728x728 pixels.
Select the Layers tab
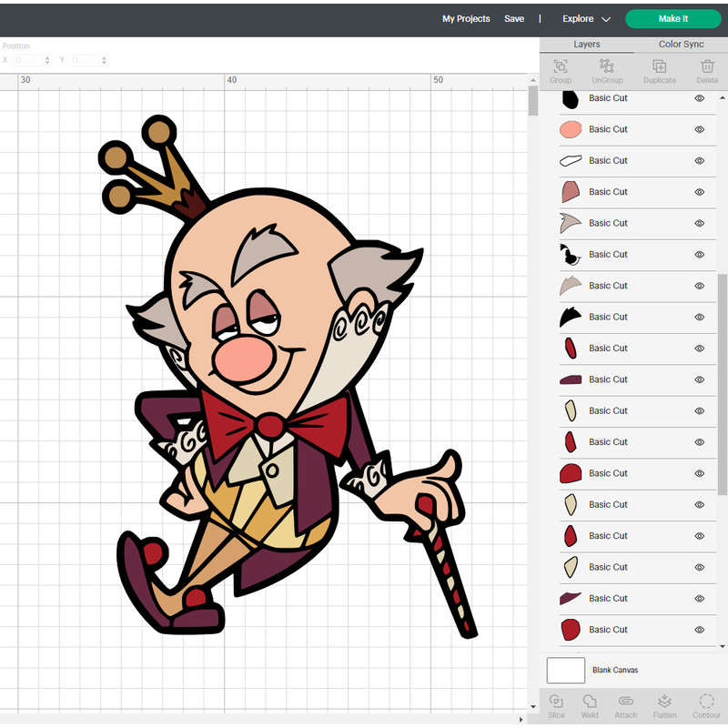586,44
